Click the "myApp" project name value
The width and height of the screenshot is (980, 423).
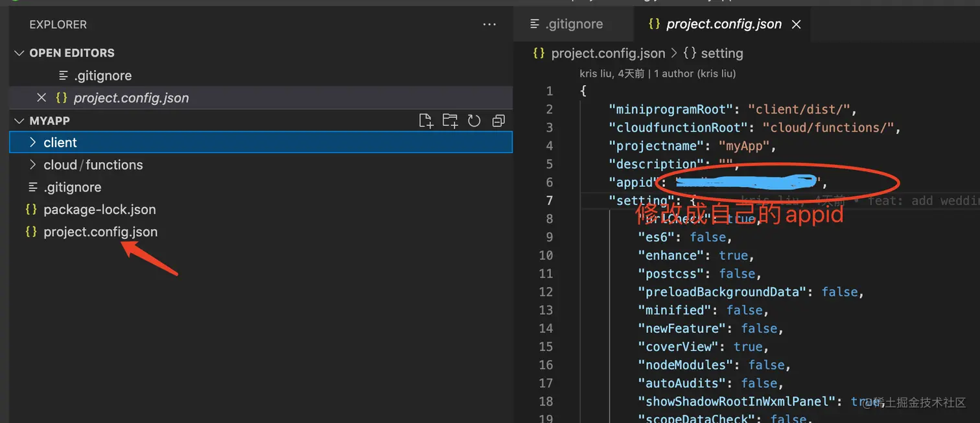[744, 146]
